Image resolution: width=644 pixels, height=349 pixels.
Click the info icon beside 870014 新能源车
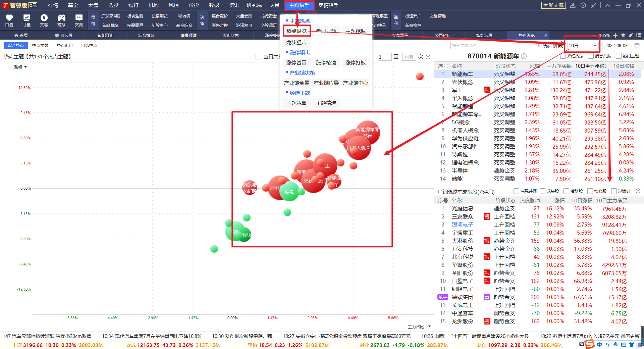click(x=524, y=56)
